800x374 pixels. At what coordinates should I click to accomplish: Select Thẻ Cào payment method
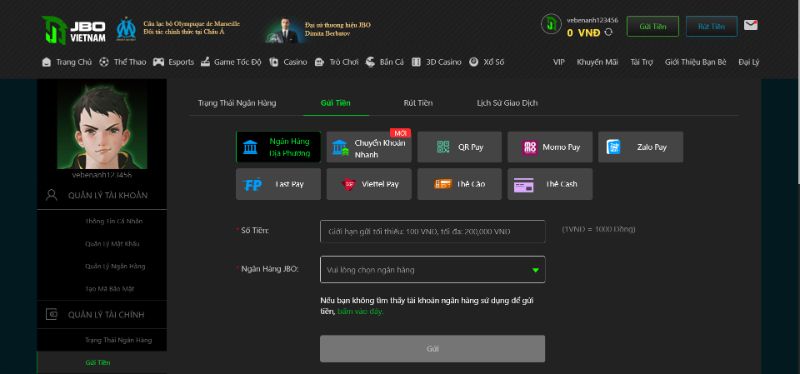coord(460,184)
